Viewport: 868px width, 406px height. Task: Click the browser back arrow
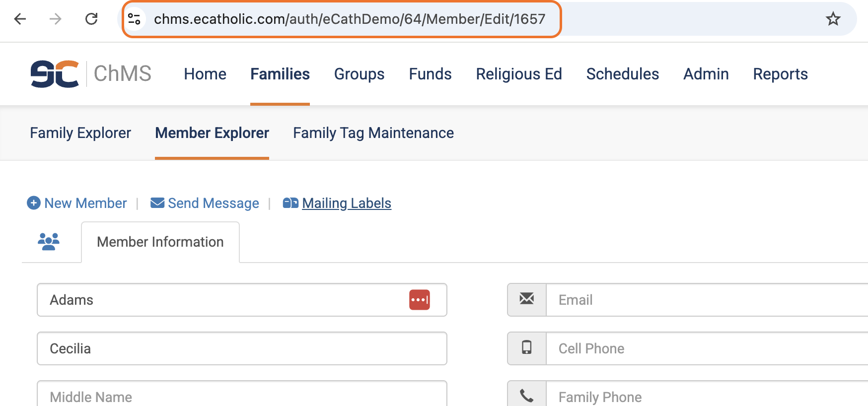pyautogui.click(x=20, y=19)
